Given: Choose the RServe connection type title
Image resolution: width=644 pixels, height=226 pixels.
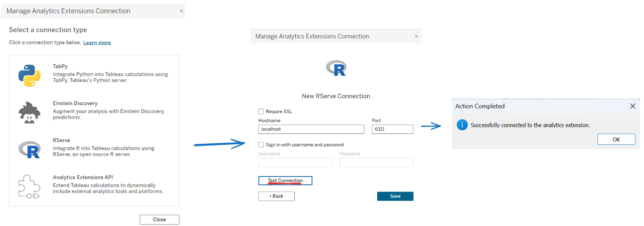Looking at the screenshot, I should click(x=61, y=140).
